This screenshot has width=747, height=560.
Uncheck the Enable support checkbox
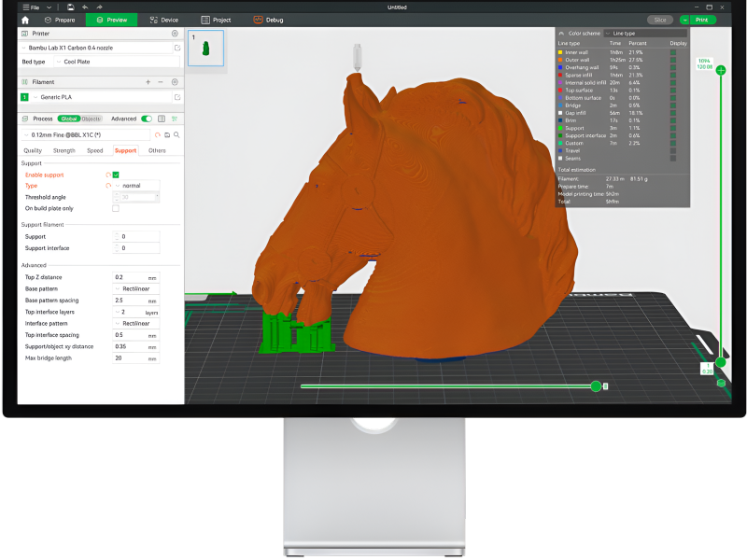coord(116,175)
